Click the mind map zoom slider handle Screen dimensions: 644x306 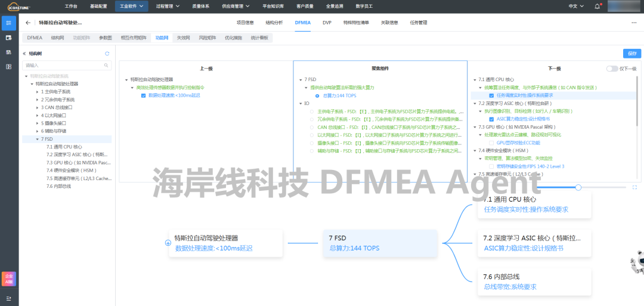click(578, 187)
